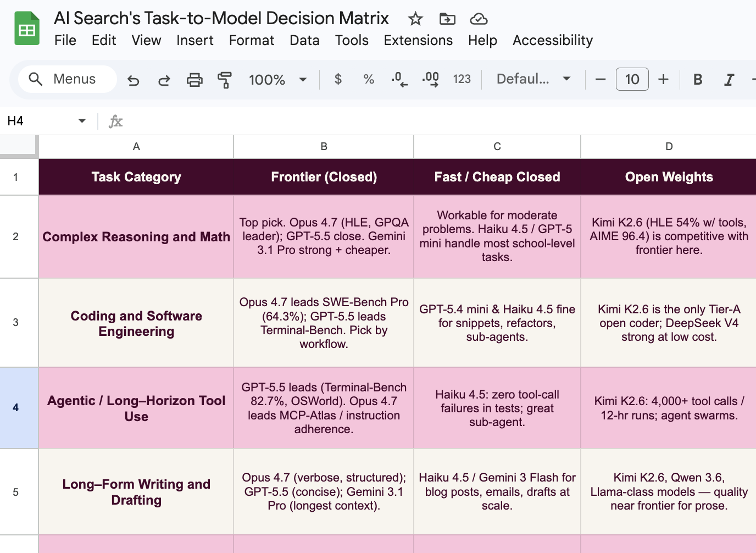Select cell 'Opus 4.7 leads SWE-Bench Pro'
The image size is (756, 553).
click(x=324, y=323)
